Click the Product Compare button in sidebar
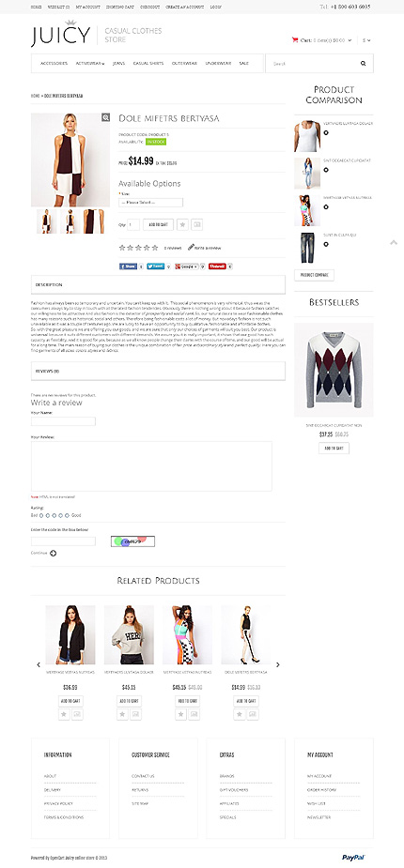Screen dimensions: 404x868 pos(314,275)
